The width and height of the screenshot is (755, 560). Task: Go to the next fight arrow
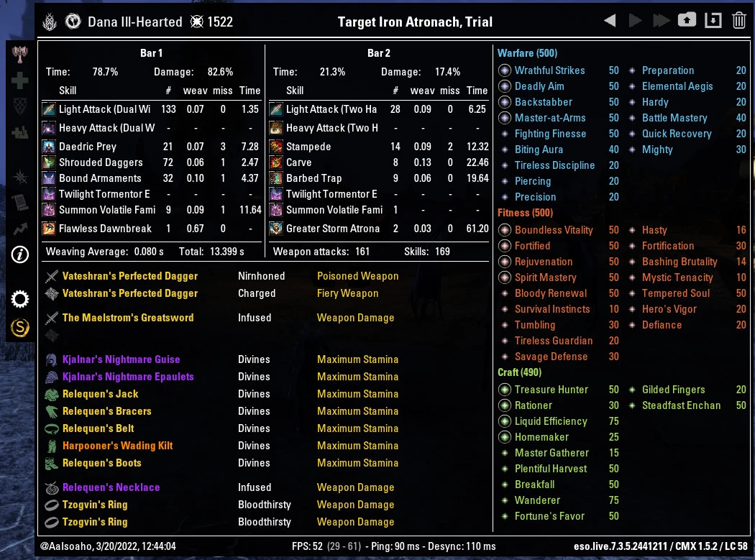coord(635,21)
